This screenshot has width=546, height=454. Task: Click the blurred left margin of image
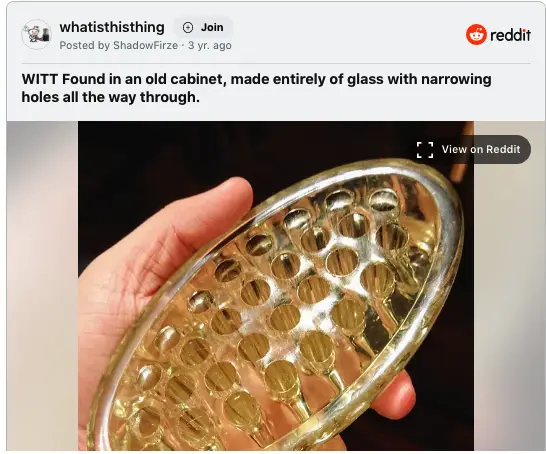point(42,285)
